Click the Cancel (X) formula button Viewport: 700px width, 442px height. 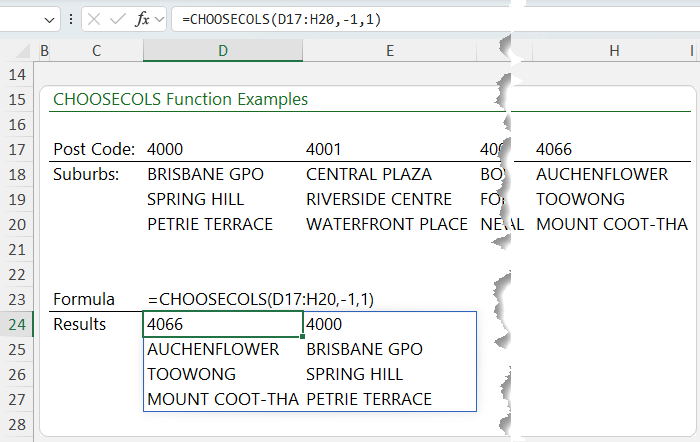(x=94, y=19)
